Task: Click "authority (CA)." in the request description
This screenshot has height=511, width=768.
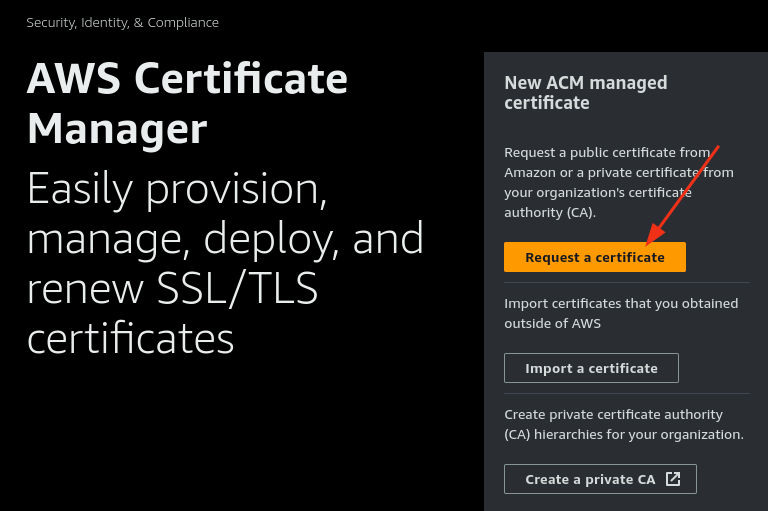Action: [x=550, y=212]
